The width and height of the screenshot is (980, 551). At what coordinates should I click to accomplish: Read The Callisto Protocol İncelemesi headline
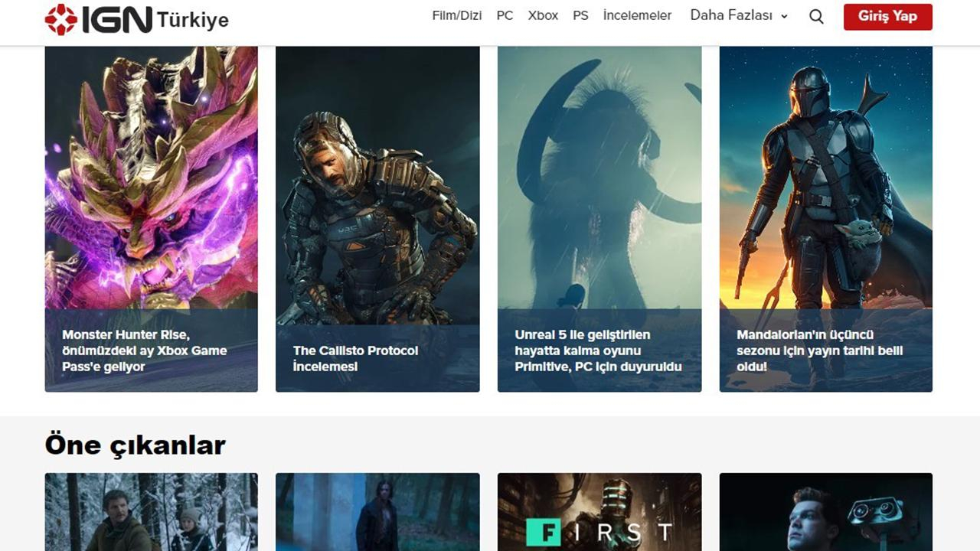pos(355,358)
